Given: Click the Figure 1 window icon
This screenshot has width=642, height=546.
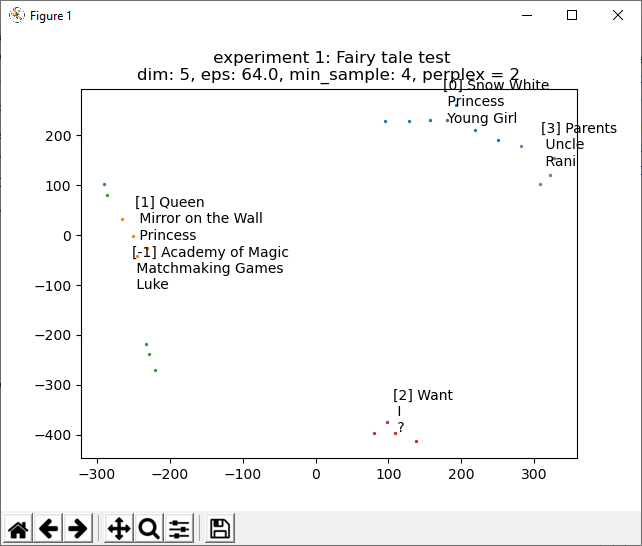Looking at the screenshot, I should click(x=16, y=15).
